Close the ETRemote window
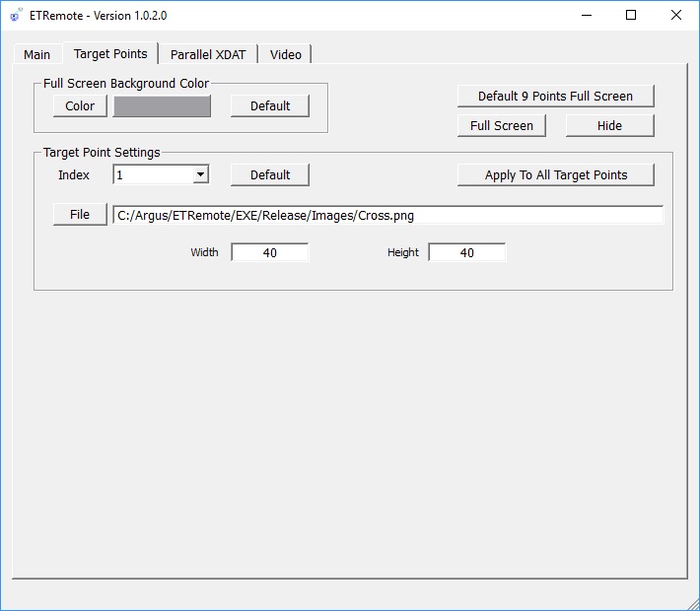700x611 pixels. click(x=676, y=15)
